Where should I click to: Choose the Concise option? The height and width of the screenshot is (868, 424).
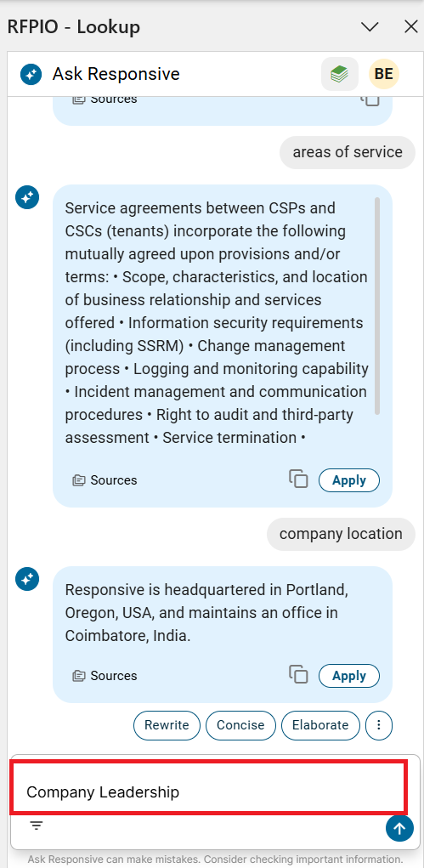tap(240, 725)
